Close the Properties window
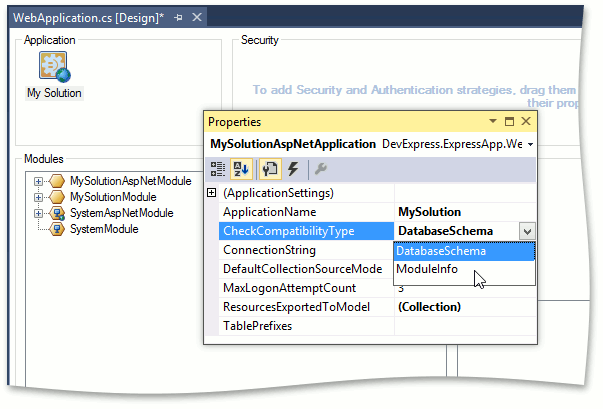Viewport: 603px width, 409px height. [x=526, y=121]
